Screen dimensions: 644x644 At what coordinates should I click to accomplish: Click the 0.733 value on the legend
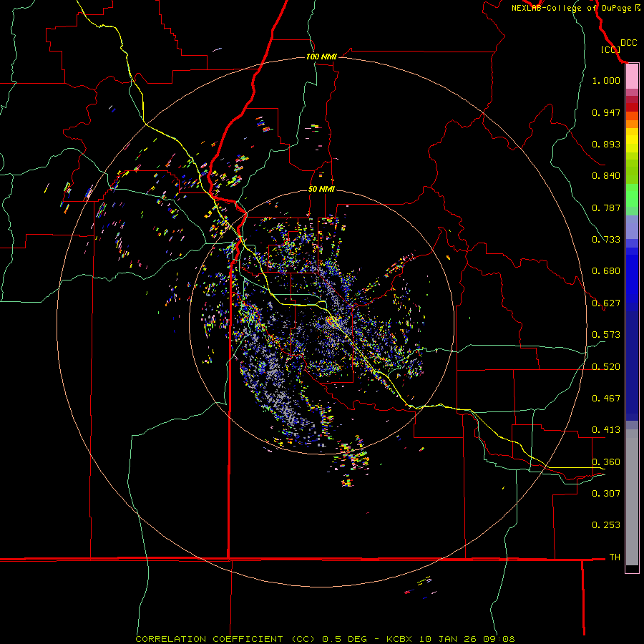pyautogui.click(x=606, y=240)
